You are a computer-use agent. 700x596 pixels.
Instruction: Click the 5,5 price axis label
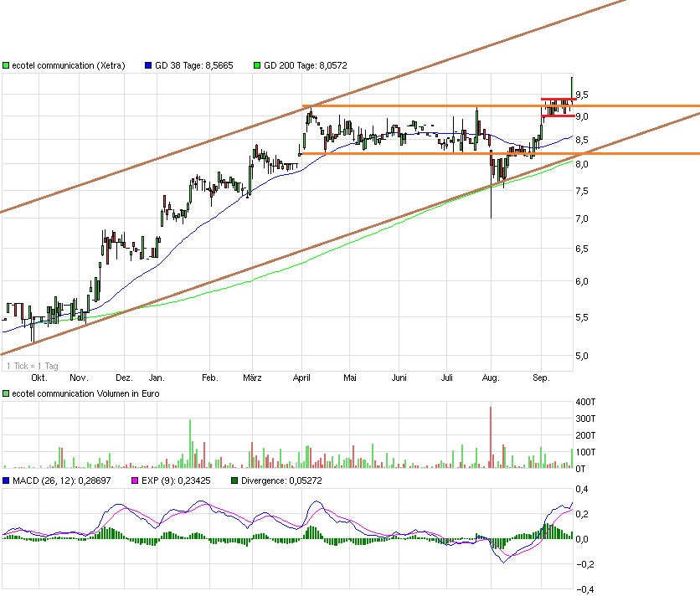click(582, 318)
